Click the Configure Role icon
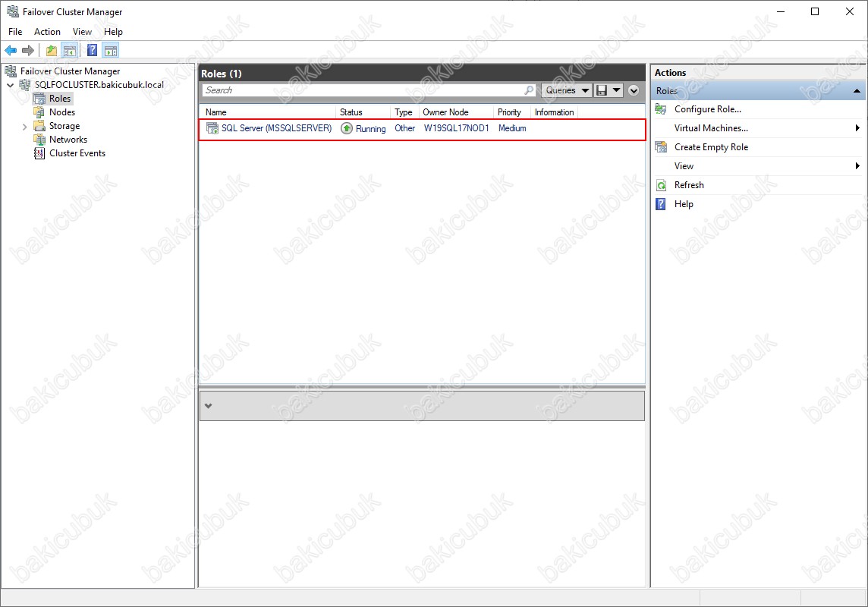 (661, 109)
